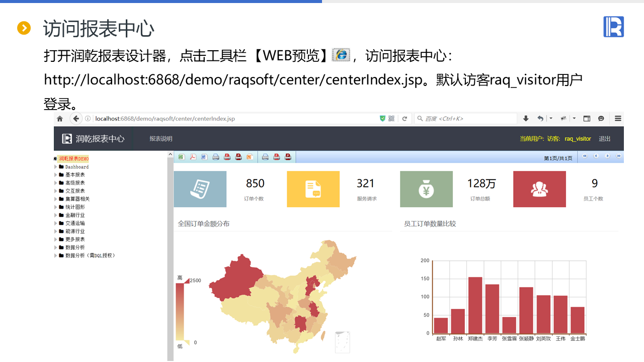Click the browser back arrow button
Screen dimensions: 644x362
coord(75,119)
